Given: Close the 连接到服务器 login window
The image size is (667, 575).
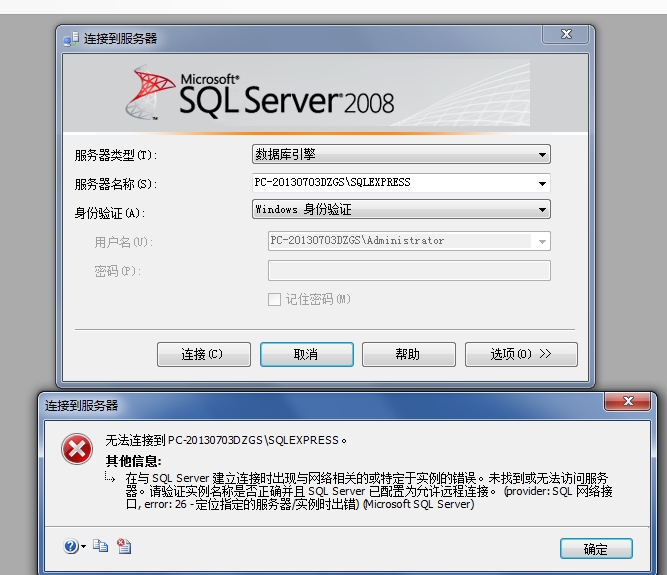Looking at the screenshot, I should pyautogui.click(x=566, y=34).
